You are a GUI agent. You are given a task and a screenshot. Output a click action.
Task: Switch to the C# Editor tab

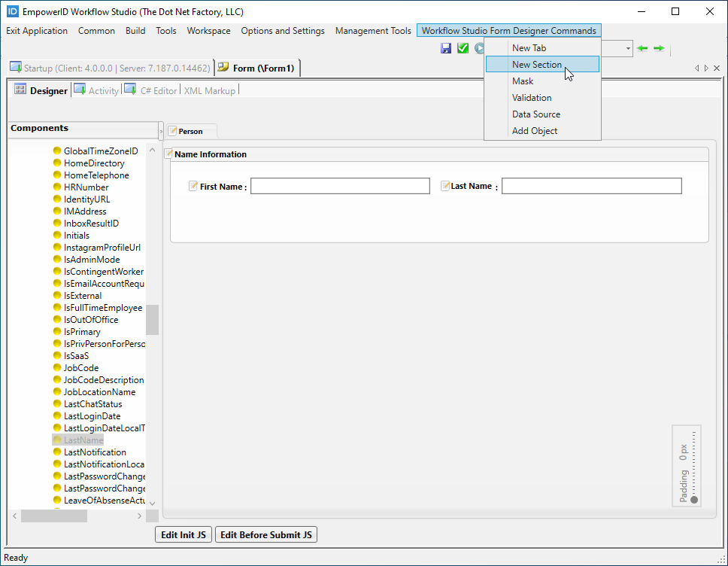[158, 90]
